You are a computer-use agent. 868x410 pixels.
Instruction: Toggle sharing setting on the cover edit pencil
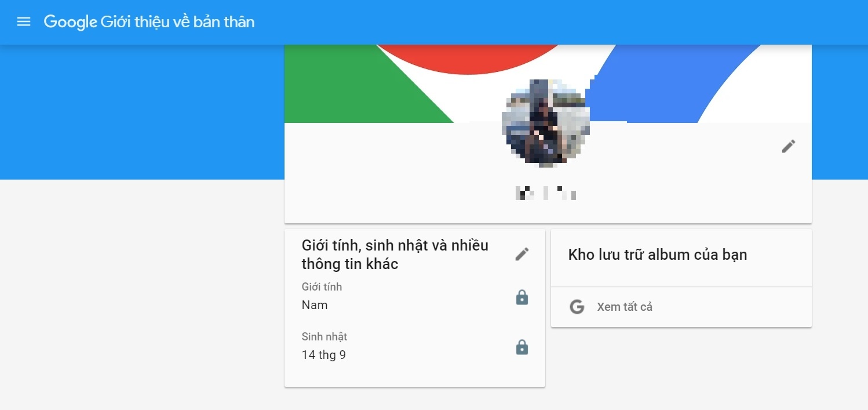tap(788, 146)
